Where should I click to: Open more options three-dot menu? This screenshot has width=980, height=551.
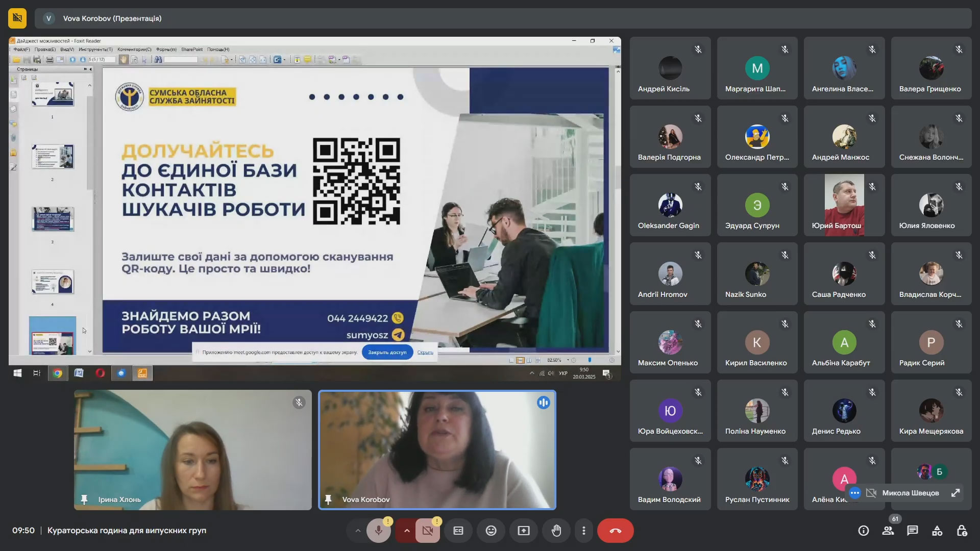(x=584, y=531)
